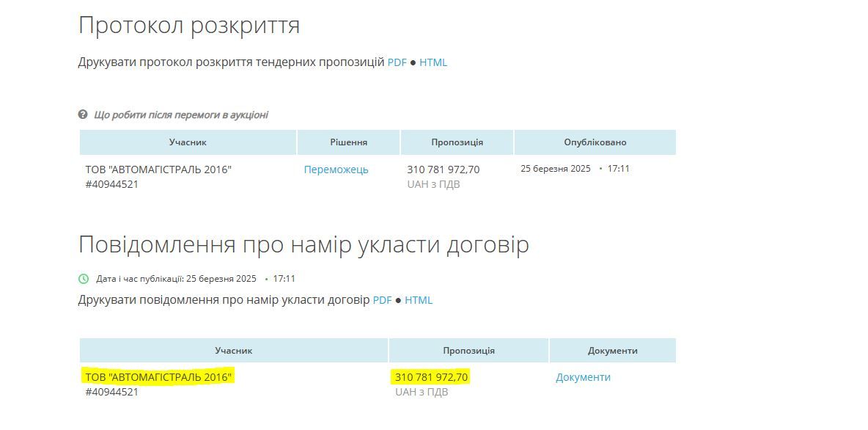
Task: Click the 'Протокол розкриття' heading
Action: click(189, 24)
